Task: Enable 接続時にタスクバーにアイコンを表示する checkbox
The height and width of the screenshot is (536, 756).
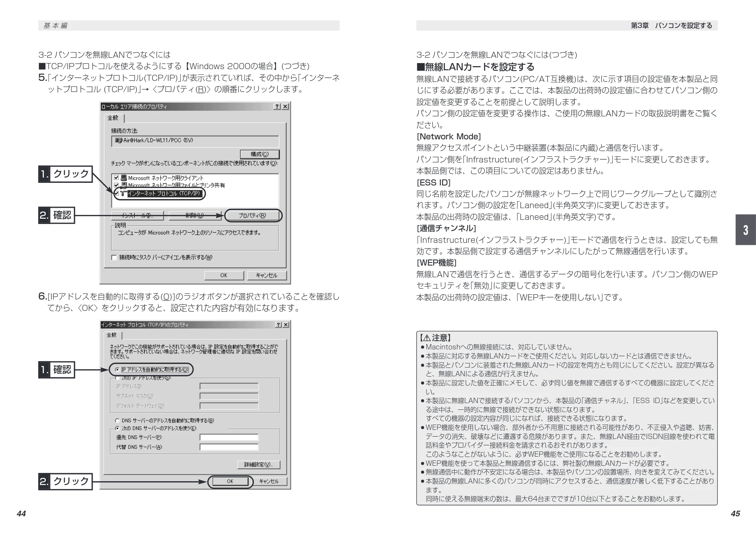Action: (114, 258)
